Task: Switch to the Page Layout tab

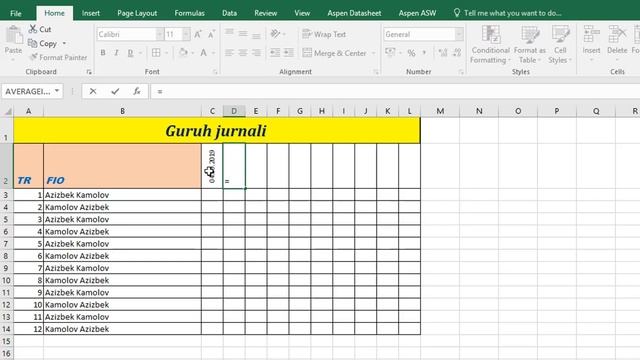Action: 137,13
